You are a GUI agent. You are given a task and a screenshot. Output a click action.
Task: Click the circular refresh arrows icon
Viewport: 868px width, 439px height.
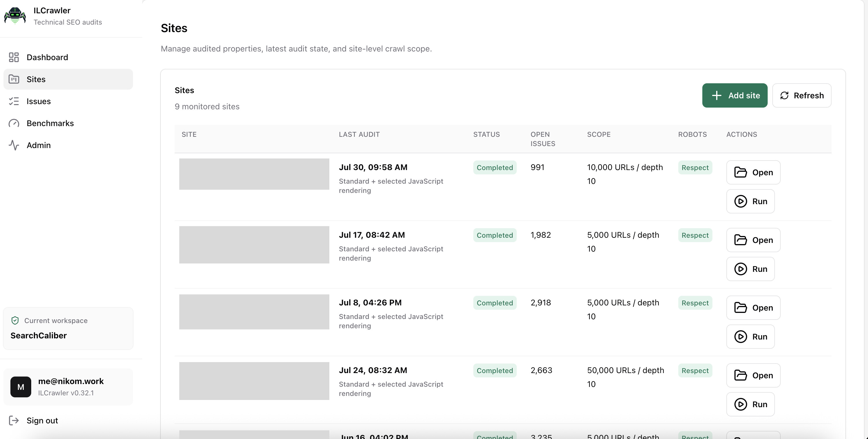784,95
